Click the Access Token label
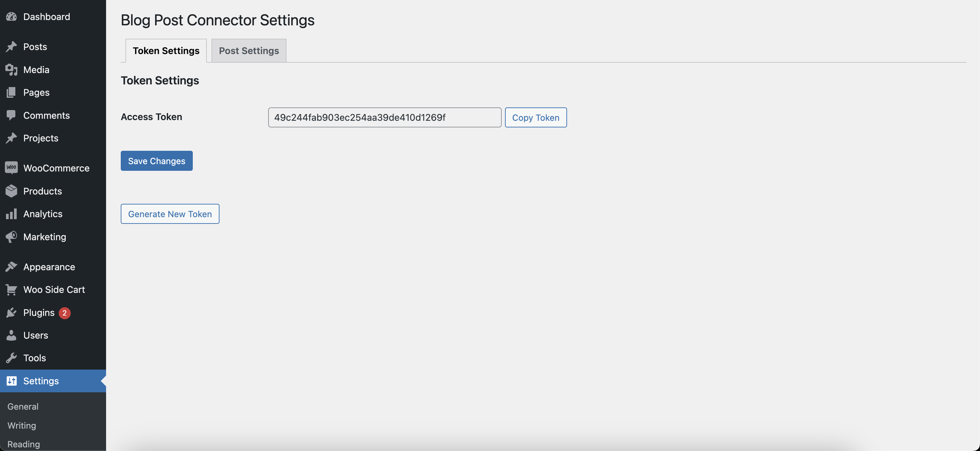The image size is (980, 451). (x=151, y=116)
